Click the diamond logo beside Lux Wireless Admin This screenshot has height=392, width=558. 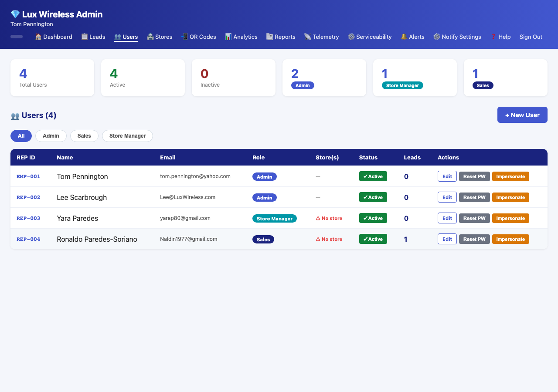pos(15,14)
